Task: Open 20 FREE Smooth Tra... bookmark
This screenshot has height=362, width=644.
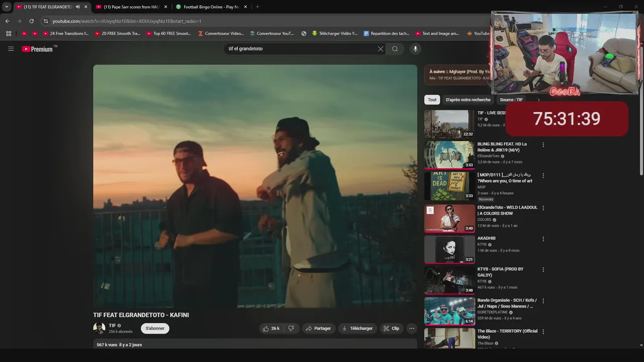Action: [117, 34]
